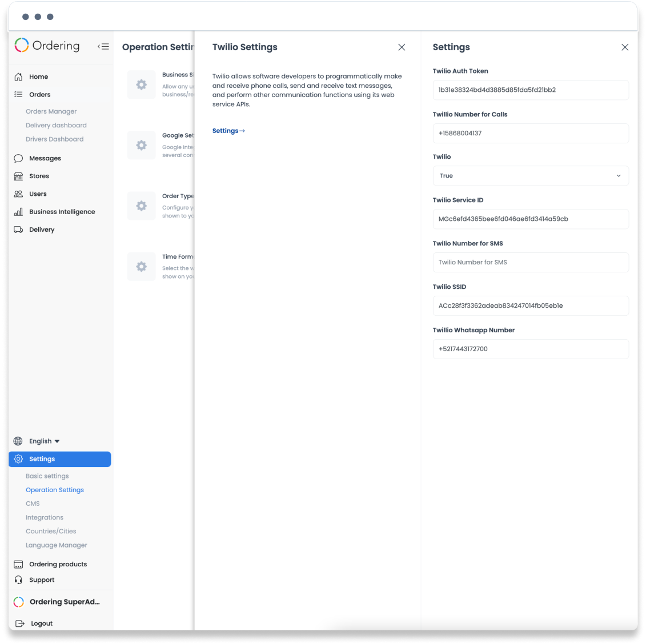
Task: Open the Messages section
Action: point(45,159)
